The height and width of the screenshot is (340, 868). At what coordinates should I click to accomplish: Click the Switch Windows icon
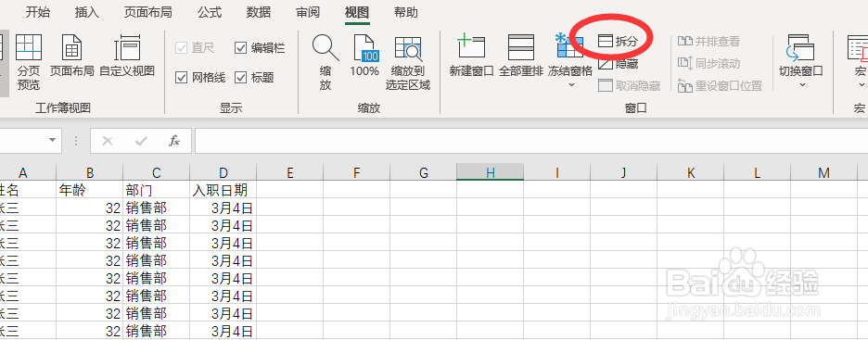tap(800, 47)
